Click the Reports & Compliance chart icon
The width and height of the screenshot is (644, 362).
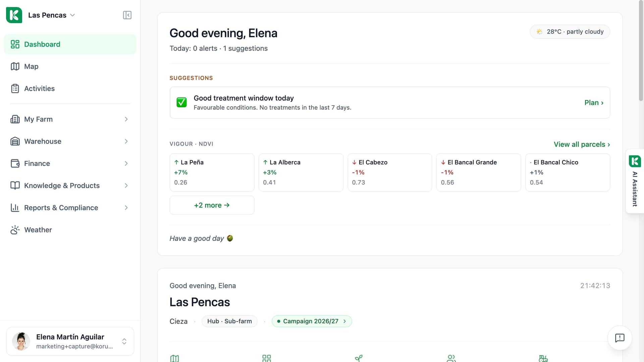tap(15, 208)
